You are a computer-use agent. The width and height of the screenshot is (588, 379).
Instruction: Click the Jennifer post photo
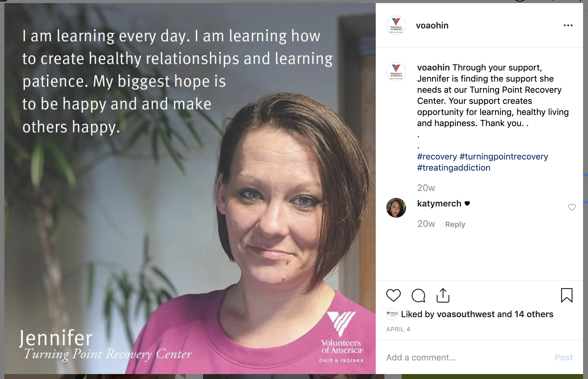190,189
